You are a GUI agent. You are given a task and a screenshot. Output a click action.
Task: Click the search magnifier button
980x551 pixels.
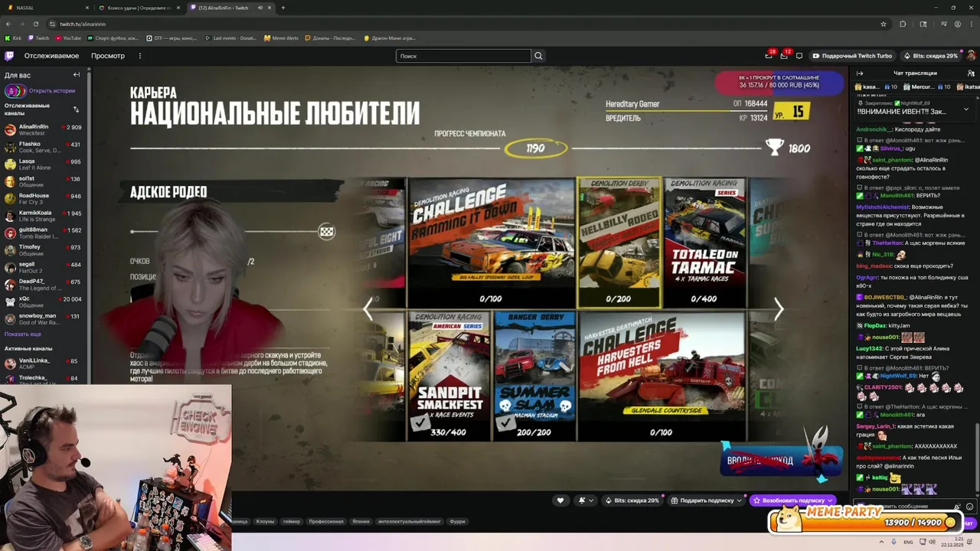click(538, 56)
